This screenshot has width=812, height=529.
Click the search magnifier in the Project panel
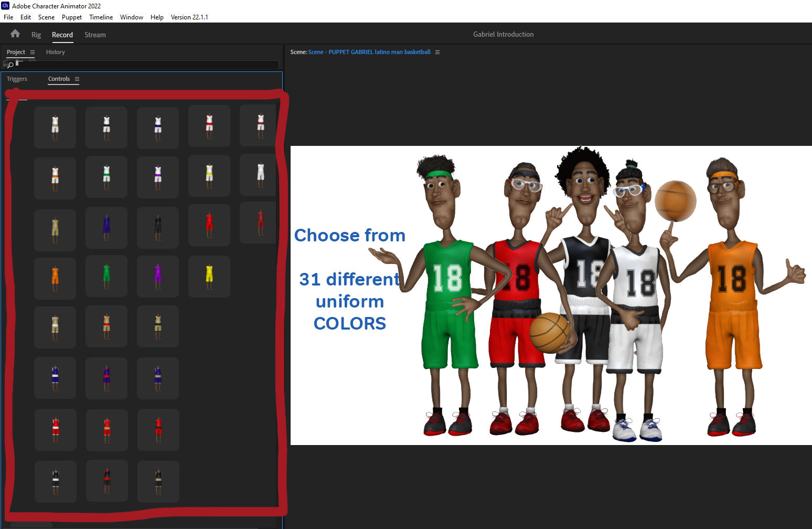[x=9, y=65]
